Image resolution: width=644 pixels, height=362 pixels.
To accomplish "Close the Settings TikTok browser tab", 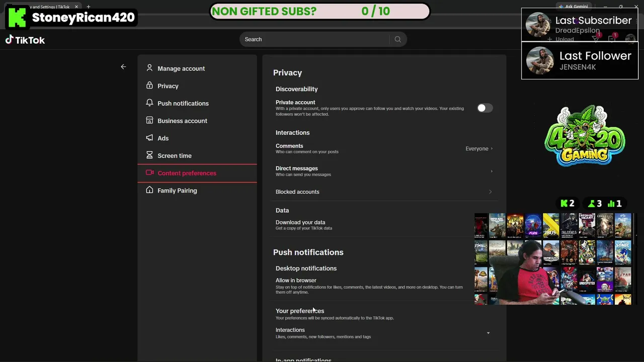I will [x=76, y=7].
